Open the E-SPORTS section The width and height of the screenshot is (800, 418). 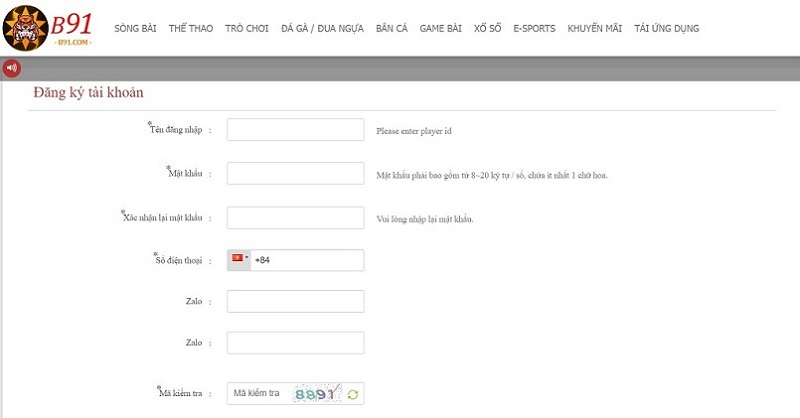click(534, 29)
